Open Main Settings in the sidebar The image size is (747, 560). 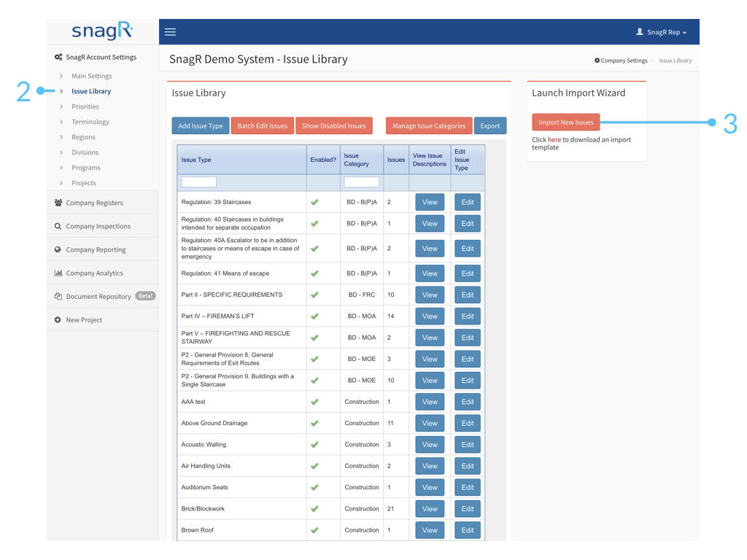pos(91,76)
